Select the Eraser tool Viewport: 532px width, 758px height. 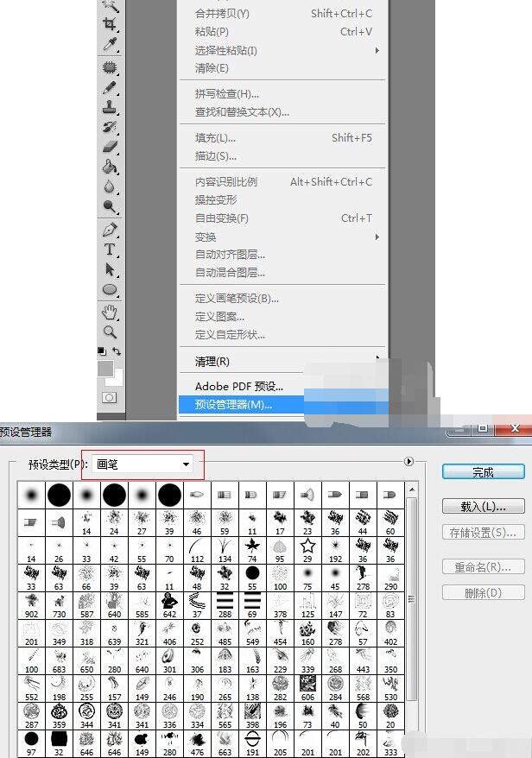coord(111,147)
